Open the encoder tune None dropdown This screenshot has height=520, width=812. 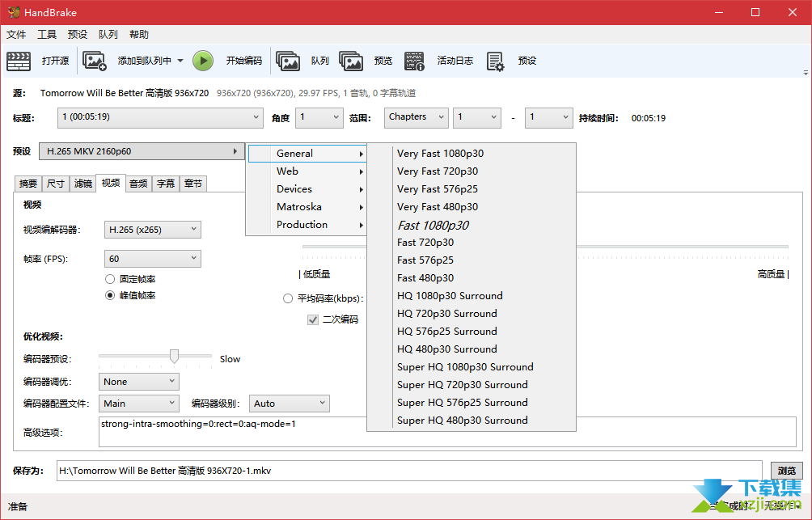tap(139, 382)
